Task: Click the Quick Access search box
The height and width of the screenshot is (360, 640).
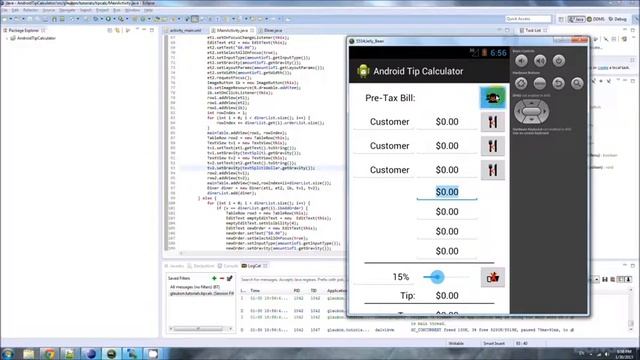Action: point(528,19)
